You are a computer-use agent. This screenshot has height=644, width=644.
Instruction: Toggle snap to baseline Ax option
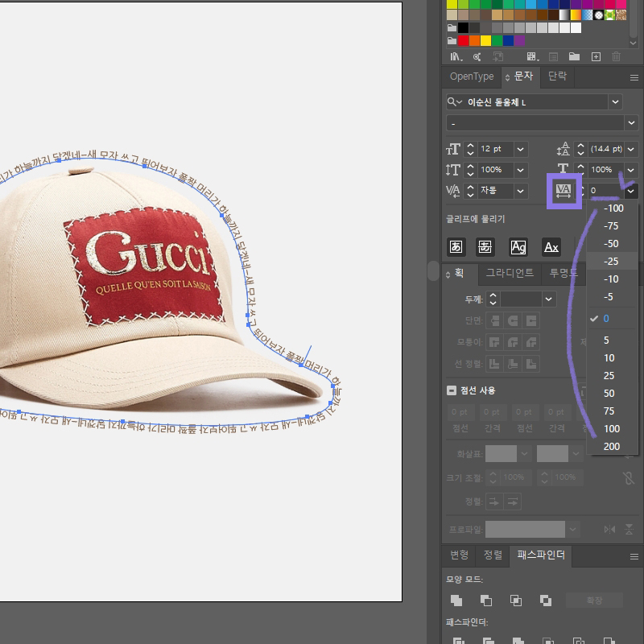pyautogui.click(x=551, y=247)
